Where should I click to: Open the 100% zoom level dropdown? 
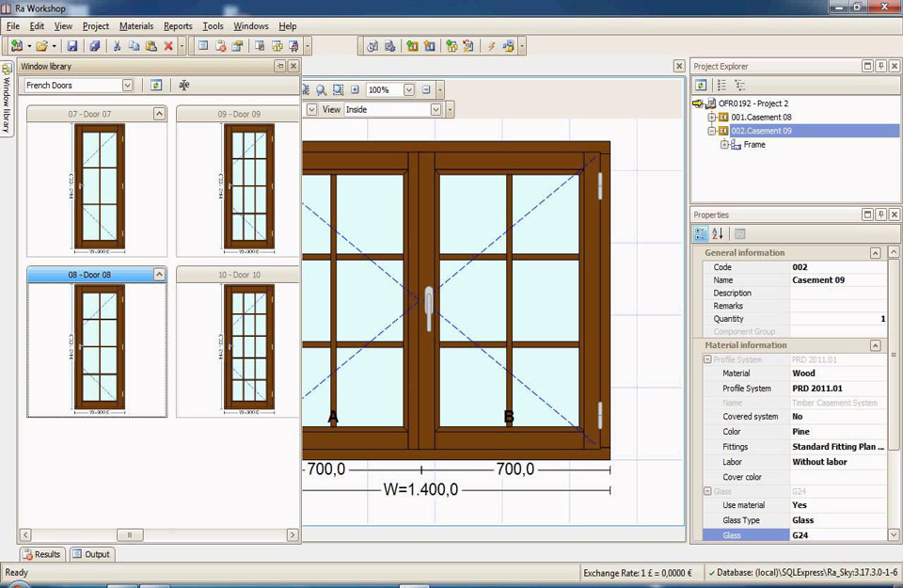[x=409, y=89]
